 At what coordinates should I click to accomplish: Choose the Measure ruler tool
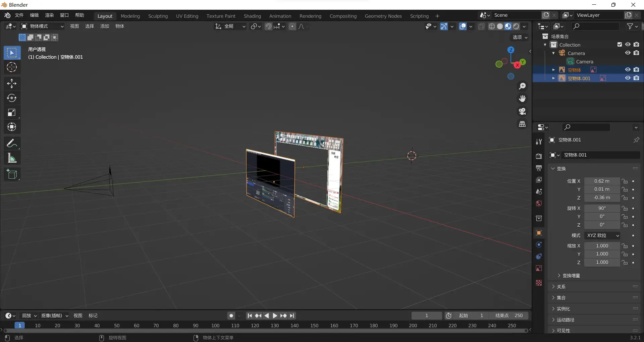(x=12, y=158)
